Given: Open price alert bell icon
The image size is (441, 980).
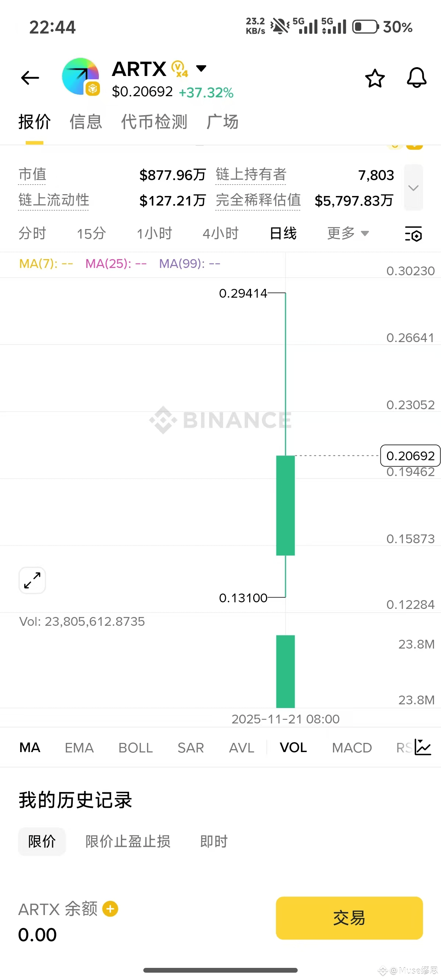Looking at the screenshot, I should (x=417, y=78).
